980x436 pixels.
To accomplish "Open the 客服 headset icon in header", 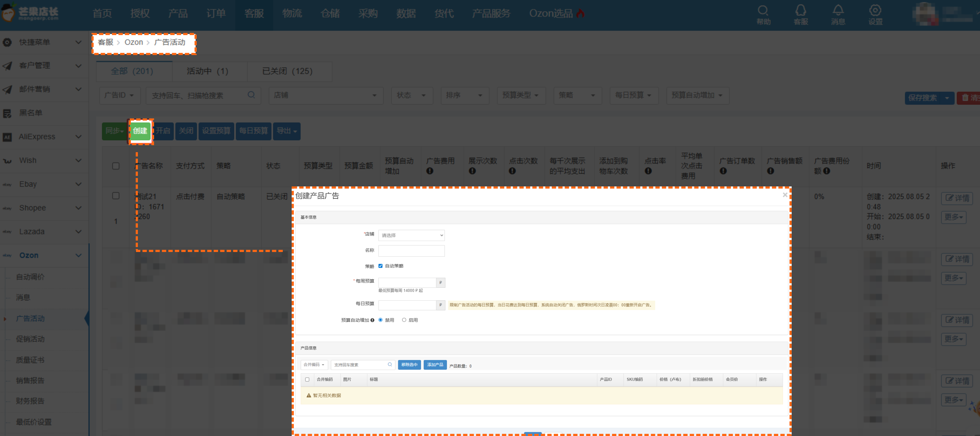I will [801, 10].
